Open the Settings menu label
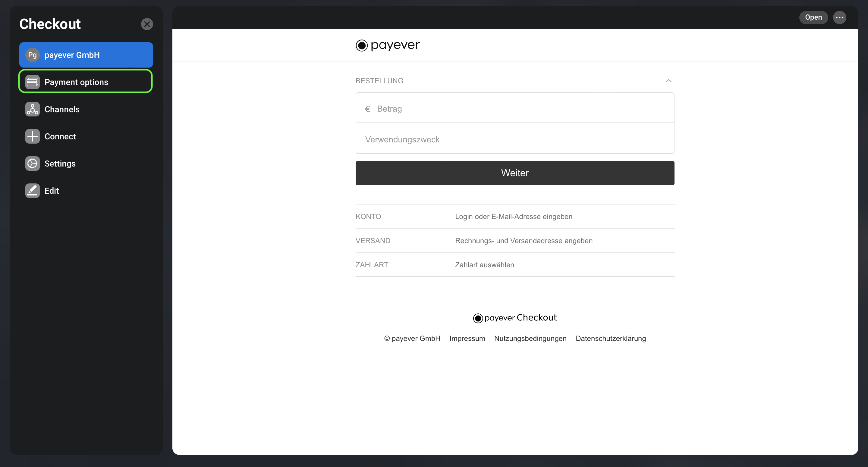 coord(60,164)
